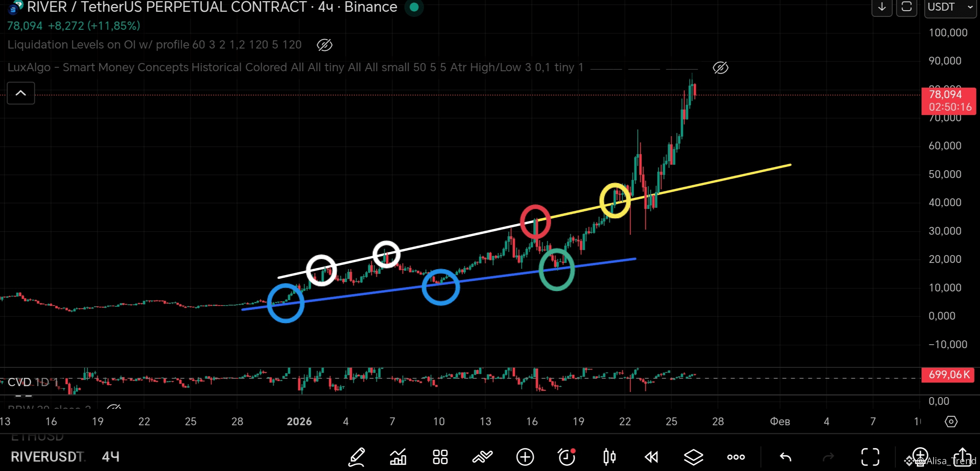
Task: Open the indicators chart icon
Action: coord(398,457)
